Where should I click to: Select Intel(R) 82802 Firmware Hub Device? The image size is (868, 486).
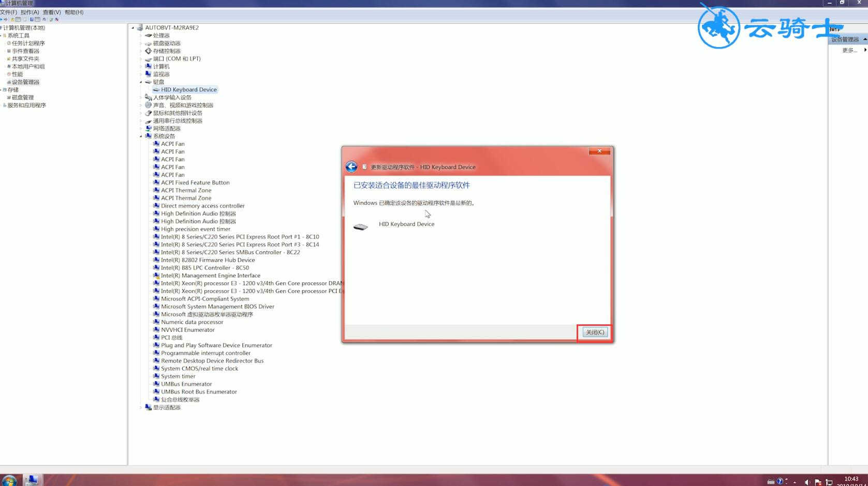tap(208, 260)
